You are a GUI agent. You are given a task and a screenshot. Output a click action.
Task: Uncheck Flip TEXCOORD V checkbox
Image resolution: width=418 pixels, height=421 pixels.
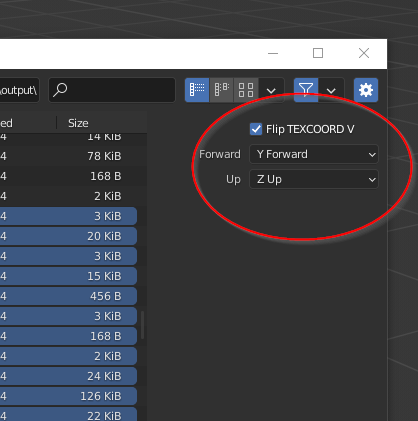click(256, 129)
